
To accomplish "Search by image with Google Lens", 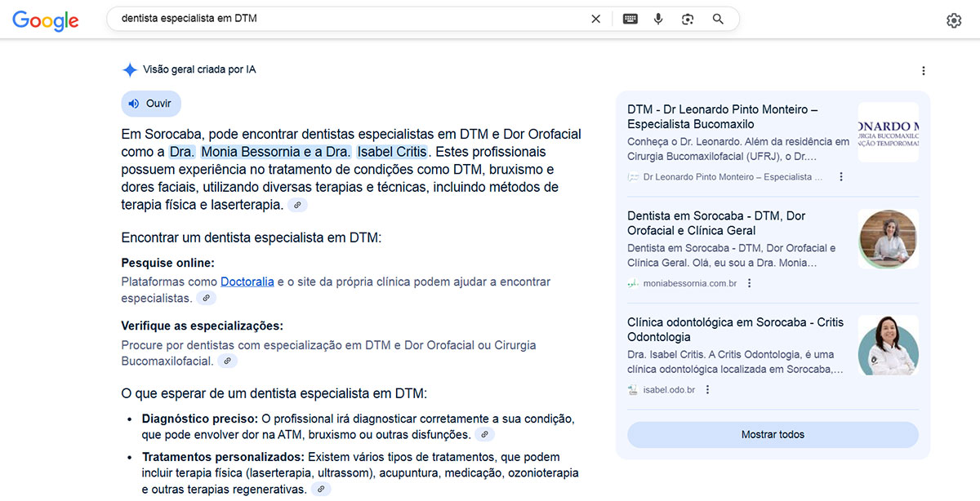I will [x=688, y=19].
